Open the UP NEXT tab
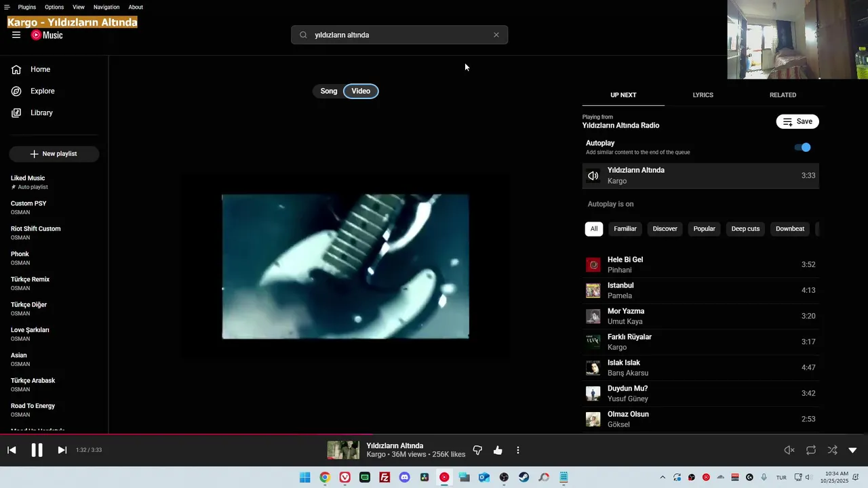Screen dimensions: 868x488 pos(623,95)
